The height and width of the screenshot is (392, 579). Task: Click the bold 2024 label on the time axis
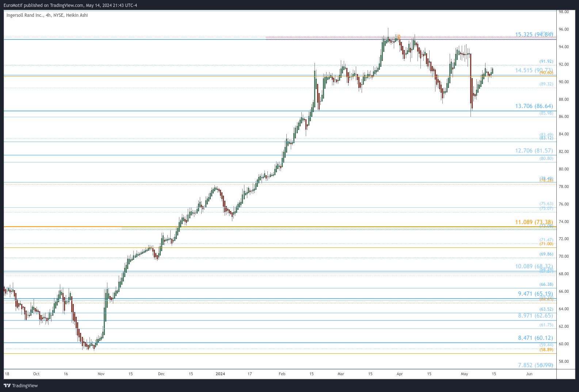220,374
